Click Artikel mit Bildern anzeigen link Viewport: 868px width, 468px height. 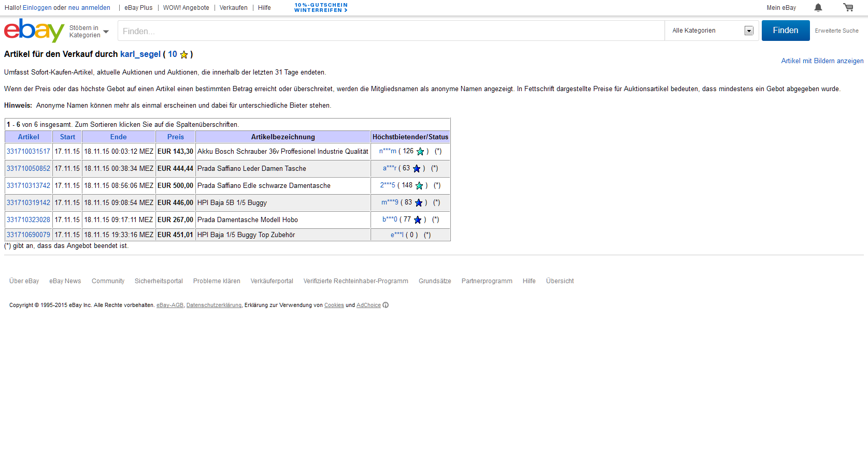[822, 61]
